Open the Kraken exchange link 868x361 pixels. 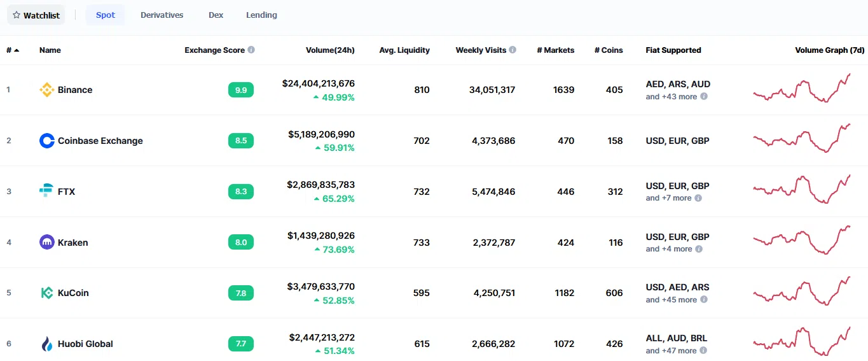[73, 242]
